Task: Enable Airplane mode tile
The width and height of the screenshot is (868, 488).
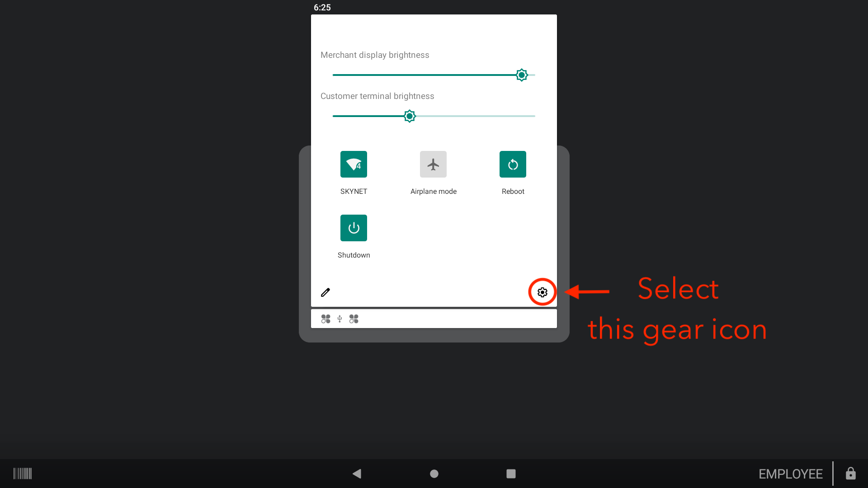Action: pyautogui.click(x=433, y=164)
